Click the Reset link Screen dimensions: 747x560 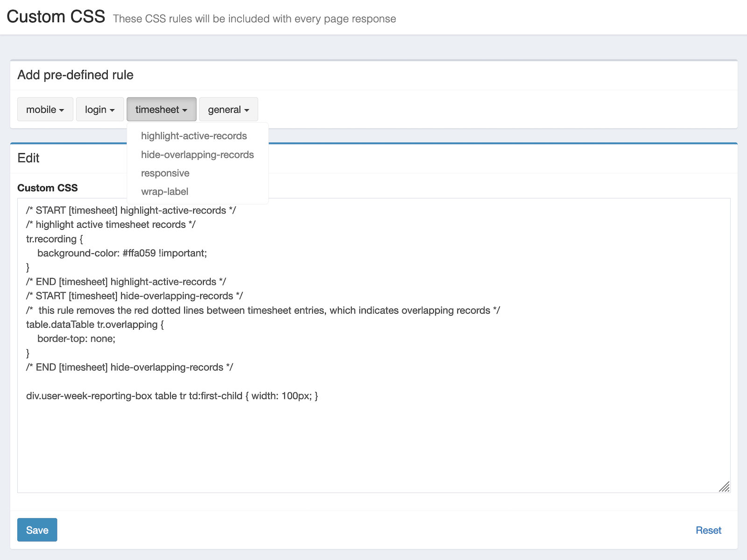708,530
